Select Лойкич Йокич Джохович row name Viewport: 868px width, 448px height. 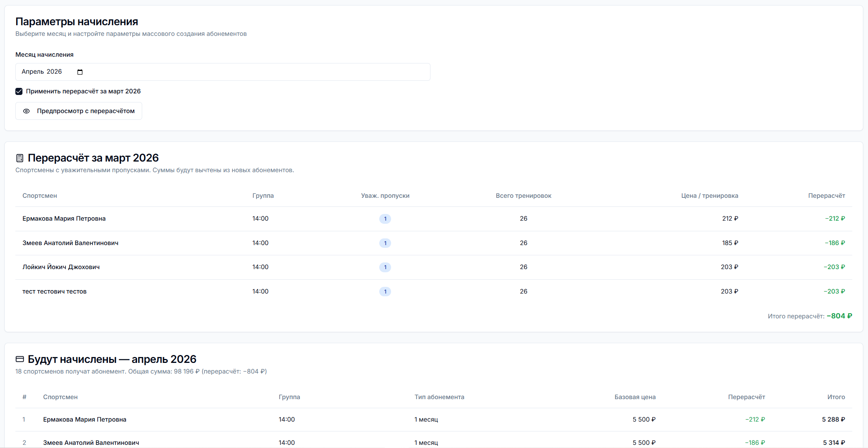61,267
